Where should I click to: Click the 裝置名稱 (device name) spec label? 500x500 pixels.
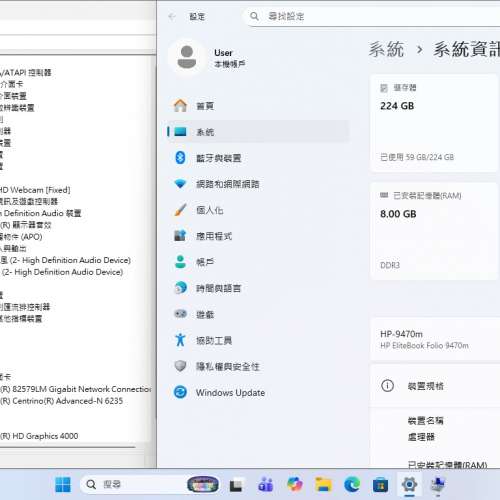426,421
